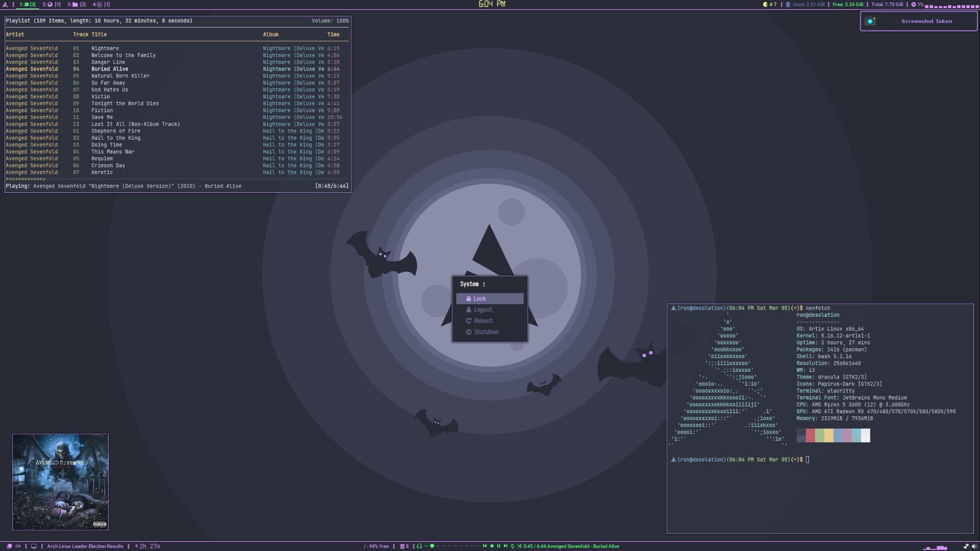
Task: Click the monitor icon in bottom bar
Action: click(x=34, y=546)
